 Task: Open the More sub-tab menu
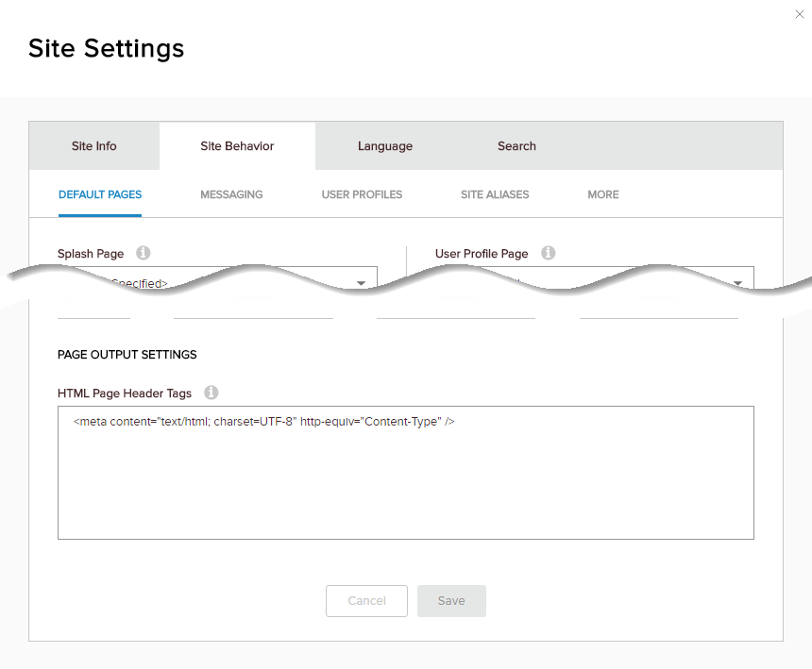coord(603,194)
